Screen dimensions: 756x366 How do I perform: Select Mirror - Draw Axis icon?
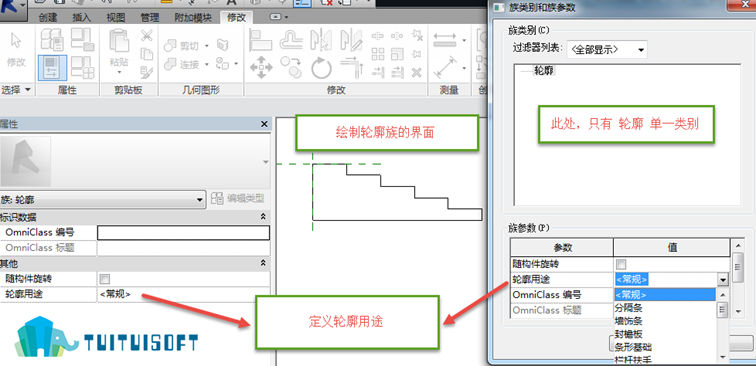[351, 41]
